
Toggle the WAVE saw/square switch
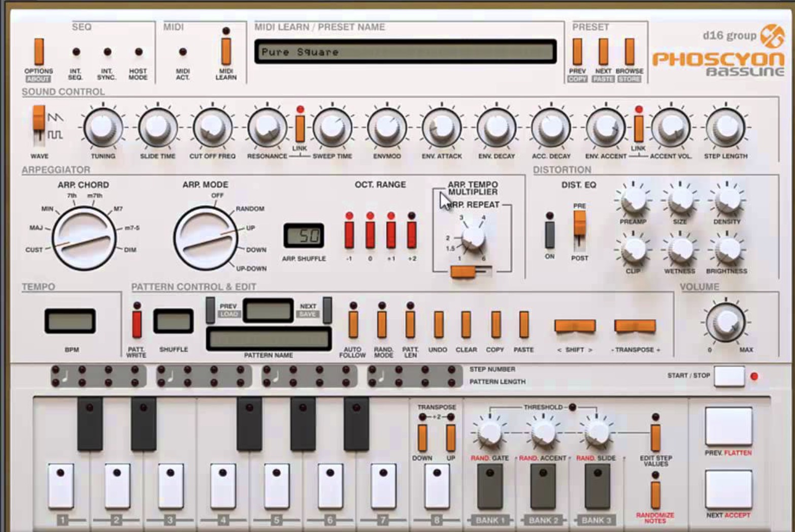(39, 123)
